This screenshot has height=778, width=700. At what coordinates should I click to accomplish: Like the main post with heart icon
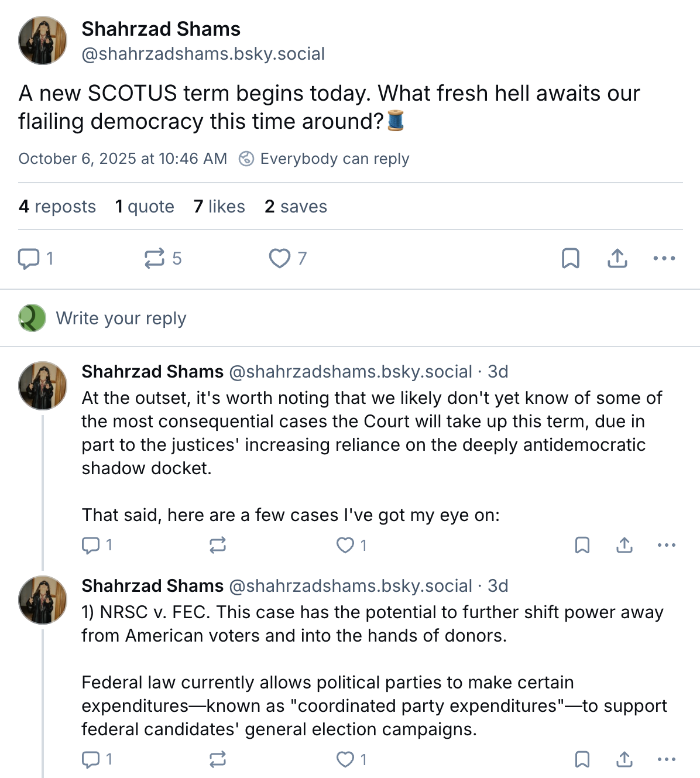(280, 258)
